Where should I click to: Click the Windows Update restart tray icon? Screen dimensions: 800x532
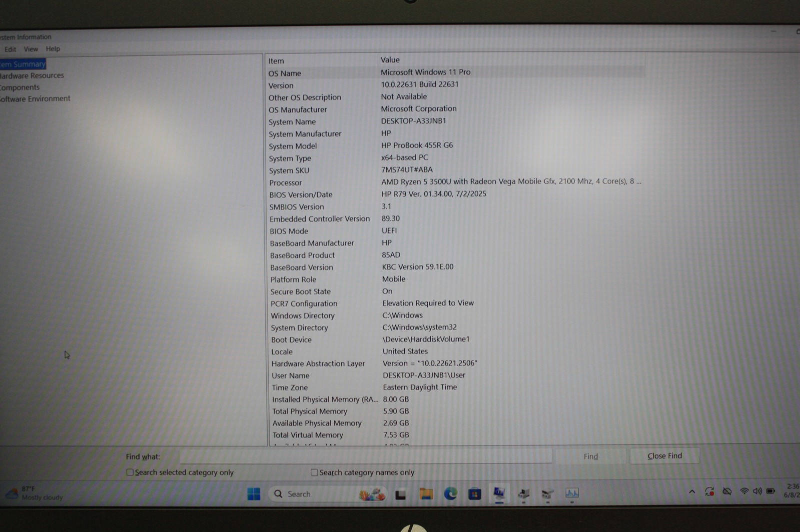tap(709, 492)
